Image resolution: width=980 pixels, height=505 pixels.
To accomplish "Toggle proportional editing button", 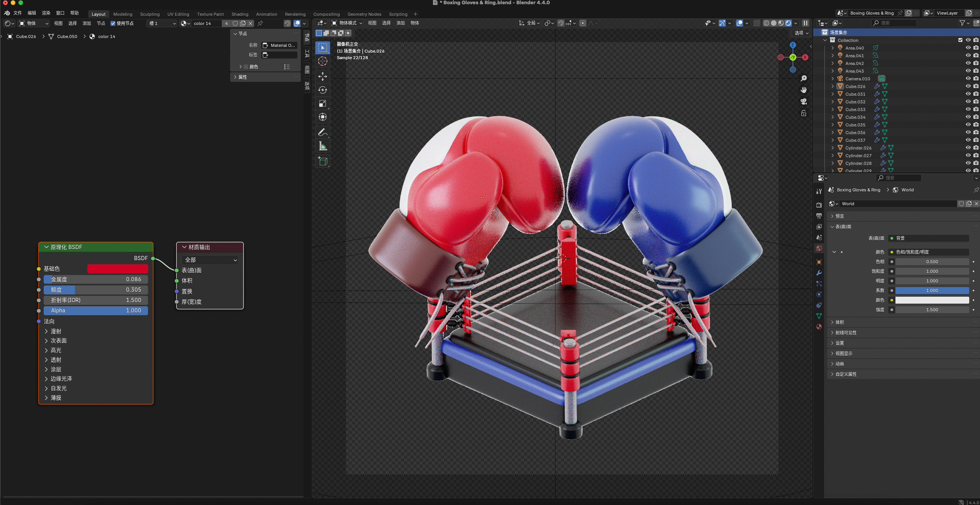I will tap(583, 23).
